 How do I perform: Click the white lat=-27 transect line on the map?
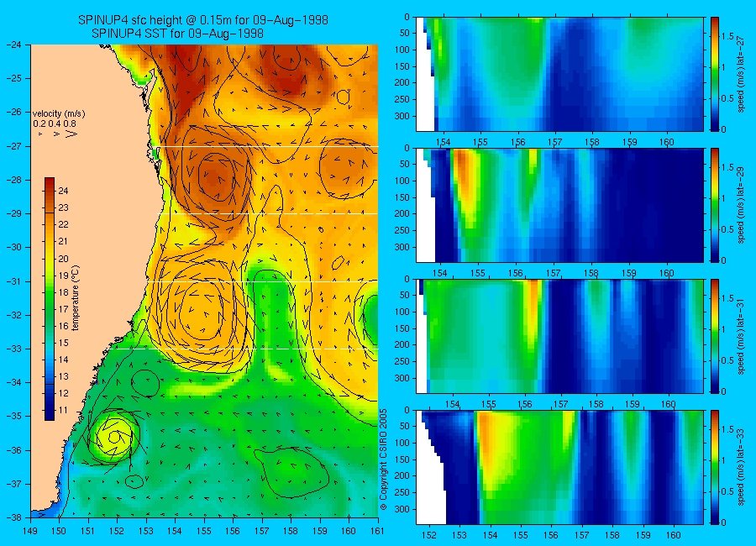(270, 146)
